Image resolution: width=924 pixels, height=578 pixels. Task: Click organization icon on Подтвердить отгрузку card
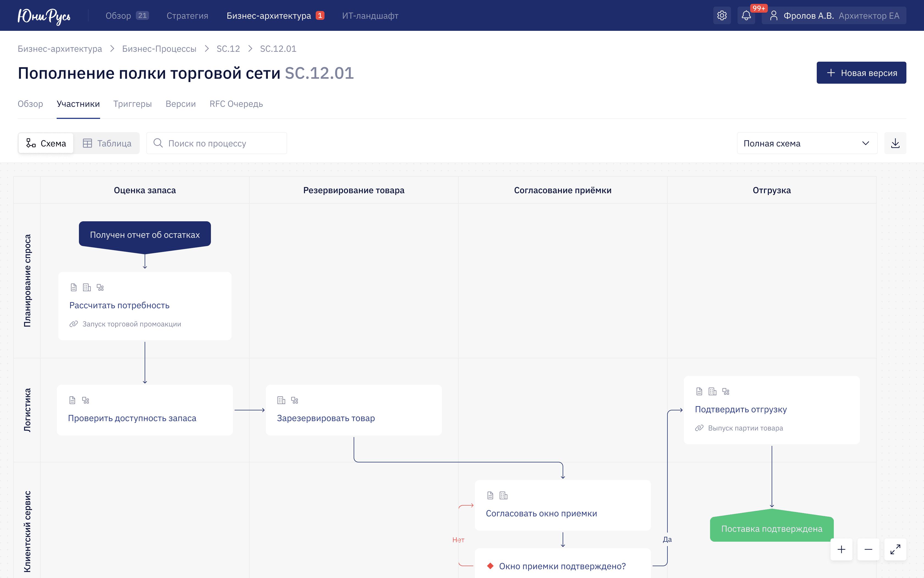pyautogui.click(x=713, y=391)
